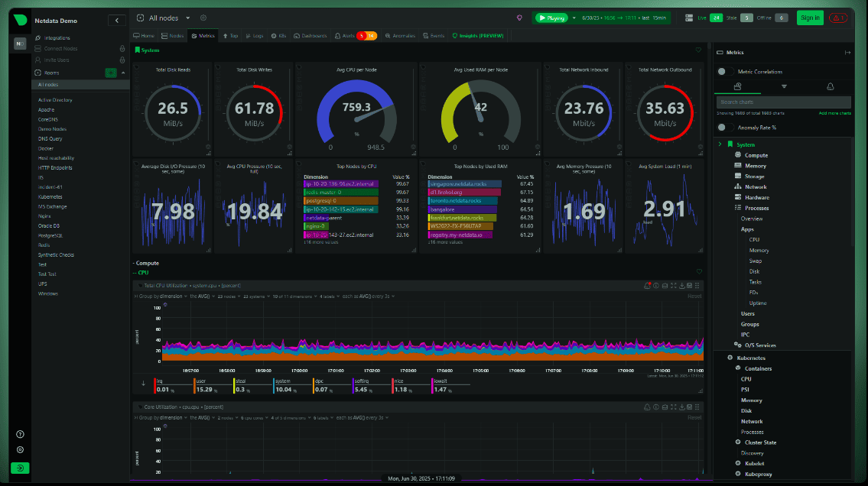Click the time range picker showing last 15min
This screenshot has width=868, height=486.
(624, 18)
